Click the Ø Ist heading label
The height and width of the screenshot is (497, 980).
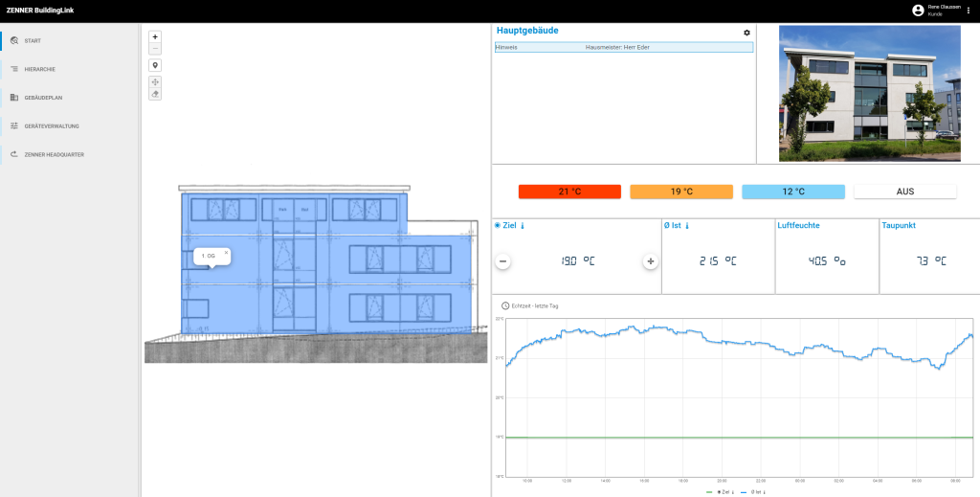click(x=673, y=226)
